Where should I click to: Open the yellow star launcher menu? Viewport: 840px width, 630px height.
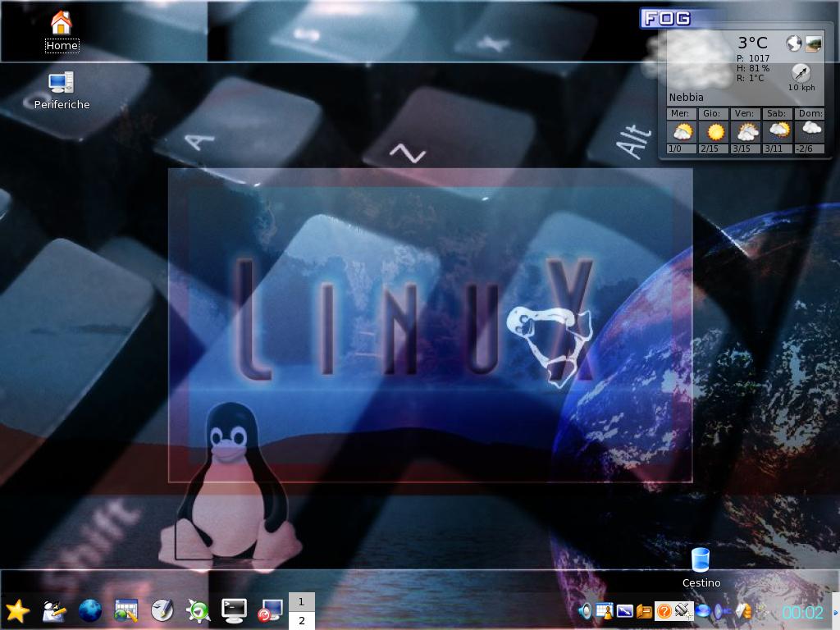(17, 610)
